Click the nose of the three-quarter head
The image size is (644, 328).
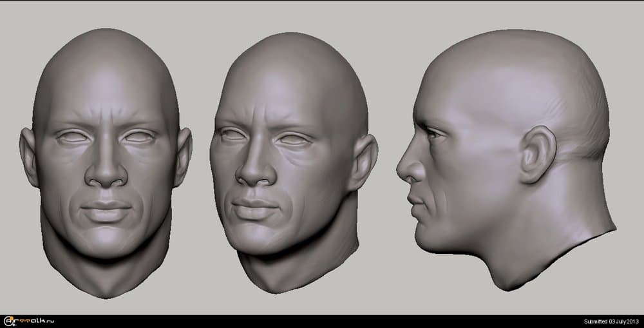click(253, 171)
